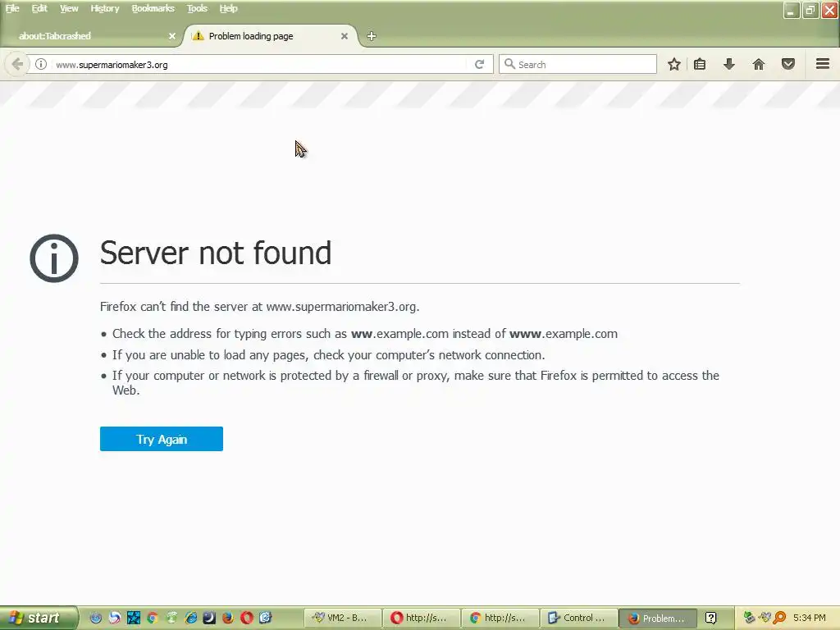This screenshot has height=630, width=840.
Task: Click the search magnifier icon
Action: click(x=509, y=64)
